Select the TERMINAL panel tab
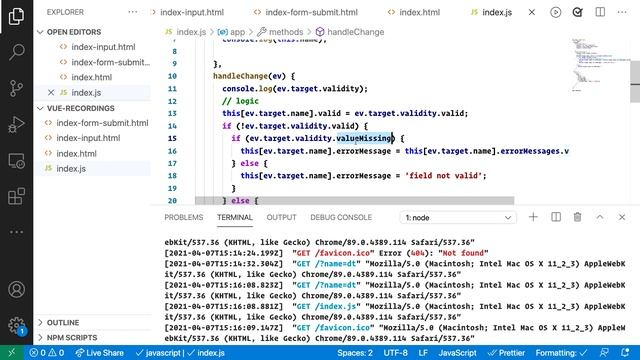The width and height of the screenshot is (640, 360). tap(235, 217)
